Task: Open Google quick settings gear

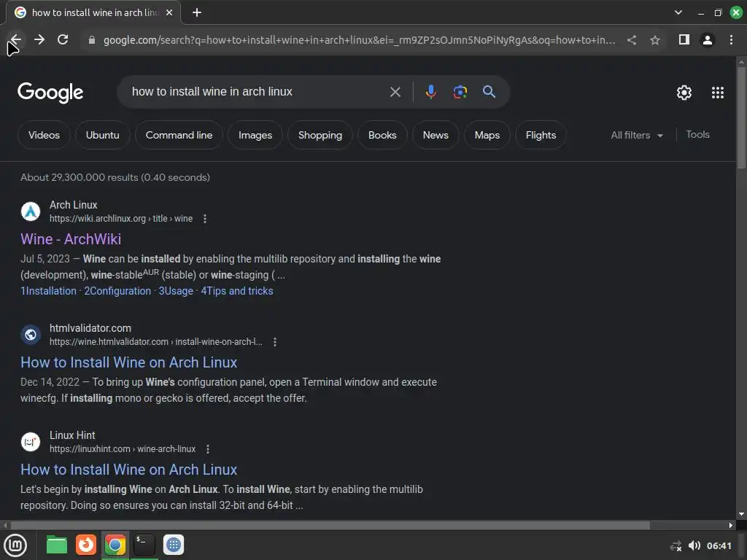Action: pyautogui.click(x=684, y=93)
